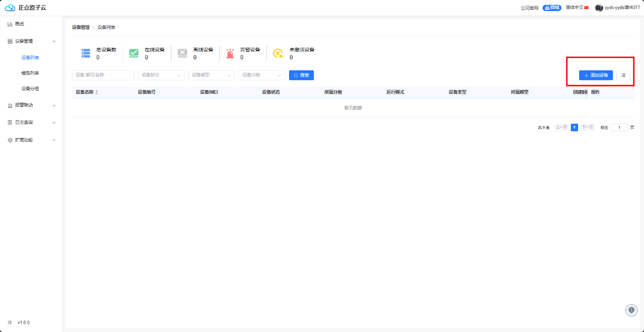Click the yellow 未激活设备 icon
Image resolution: width=644 pixels, height=332 pixels.
click(278, 53)
